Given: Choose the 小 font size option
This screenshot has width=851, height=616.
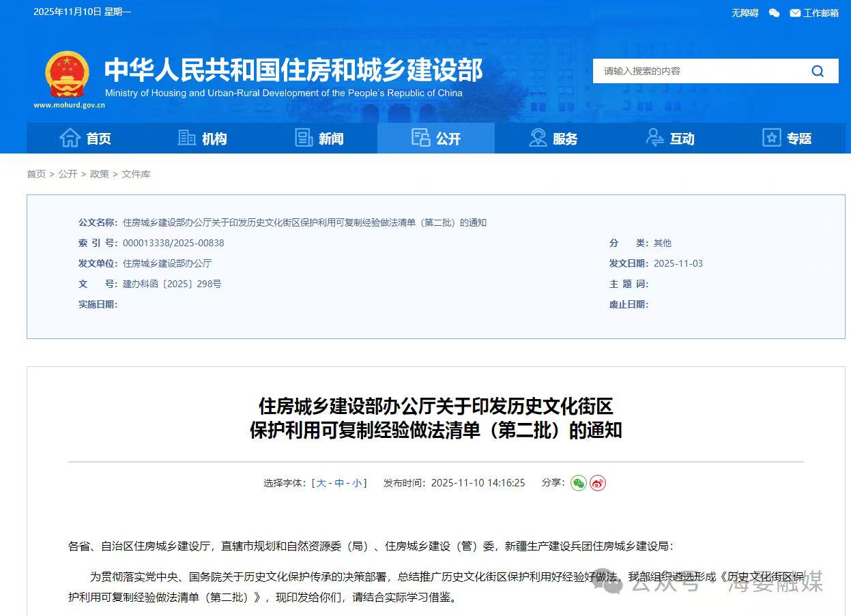Looking at the screenshot, I should click(x=357, y=483).
